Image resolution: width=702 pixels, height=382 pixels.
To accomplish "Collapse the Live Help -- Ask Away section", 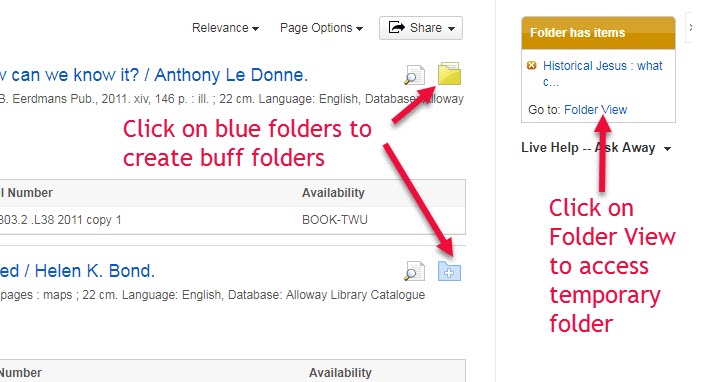I will click(668, 148).
